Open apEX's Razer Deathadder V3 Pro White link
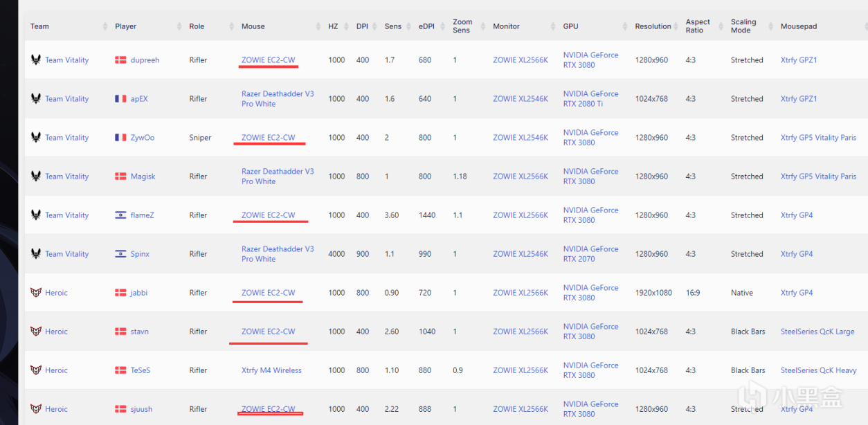This screenshot has width=868, height=425. click(278, 99)
